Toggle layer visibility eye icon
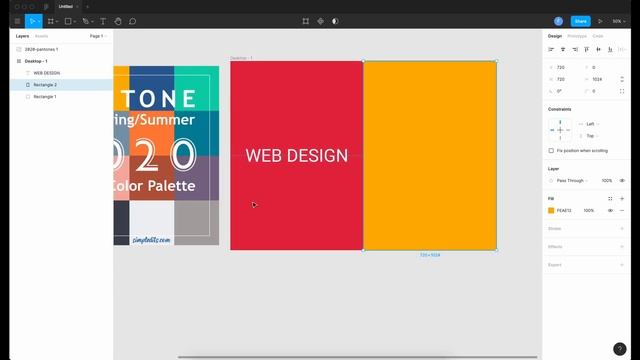 coord(622,180)
